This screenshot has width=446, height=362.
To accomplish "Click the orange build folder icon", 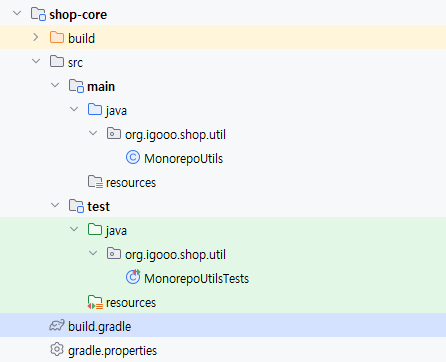I will pyautogui.click(x=57, y=37).
